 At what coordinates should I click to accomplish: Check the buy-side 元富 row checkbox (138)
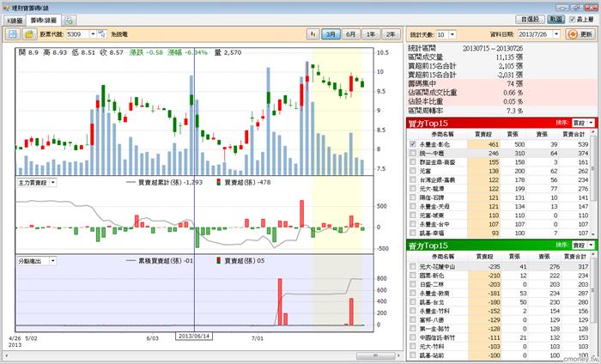coord(412,171)
